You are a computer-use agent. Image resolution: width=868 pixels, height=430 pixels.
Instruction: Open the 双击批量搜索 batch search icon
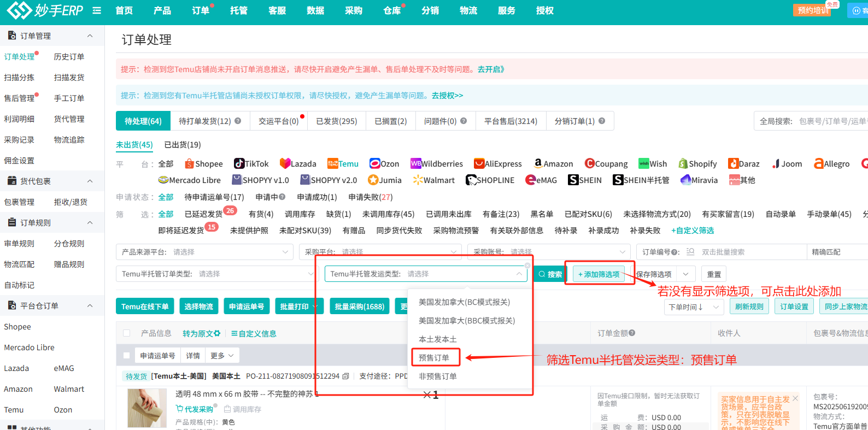coord(690,252)
